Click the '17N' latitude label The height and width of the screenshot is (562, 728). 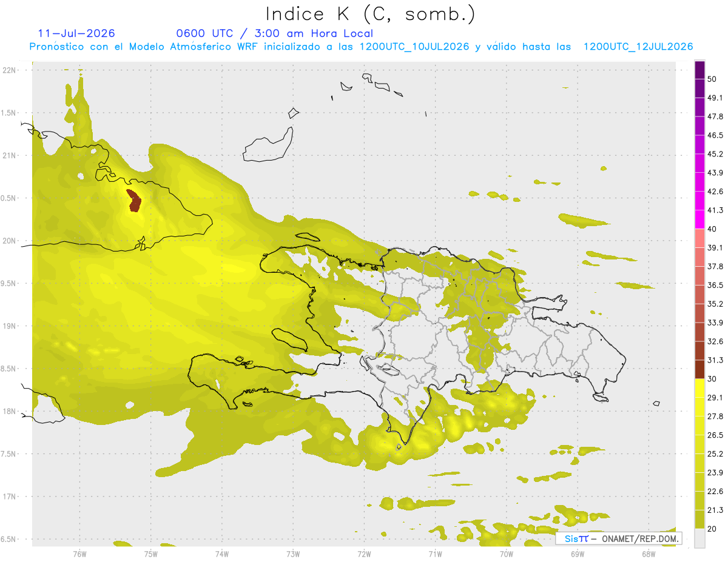click(10, 497)
